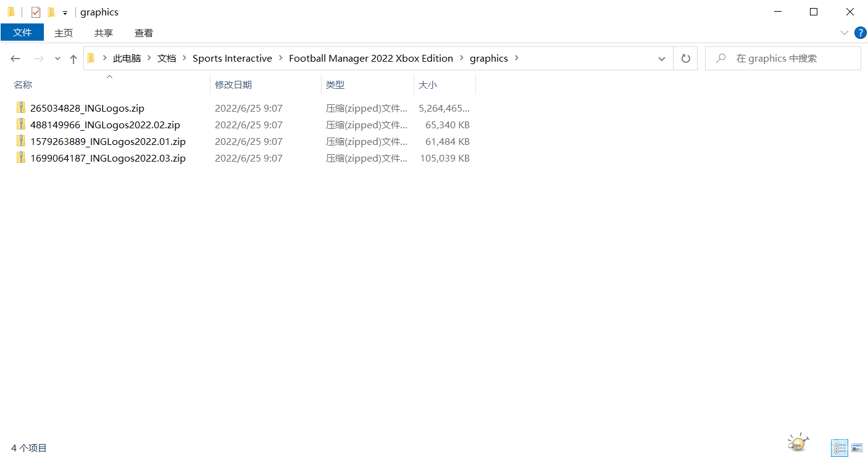This screenshot has height=457, width=868.
Task: Click date cell of 1699064187_INGLogos2022.03.zip
Action: tap(249, 158)
